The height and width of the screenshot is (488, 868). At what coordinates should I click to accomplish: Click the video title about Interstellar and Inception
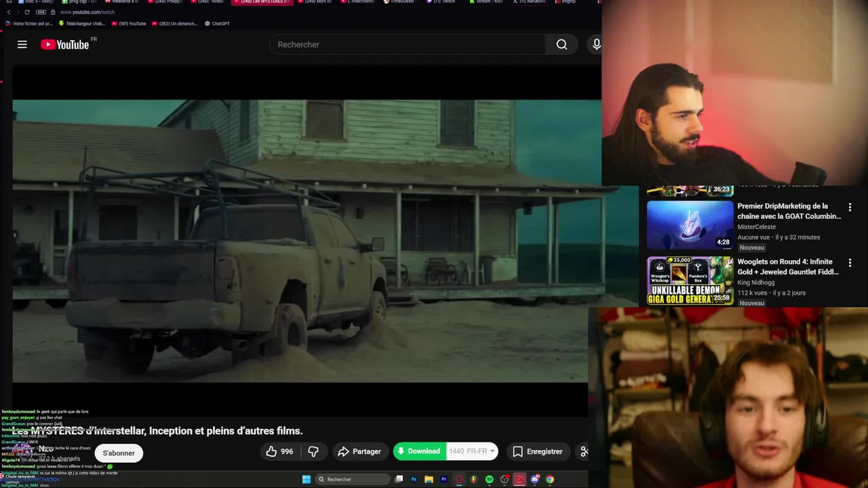point(158,431)
